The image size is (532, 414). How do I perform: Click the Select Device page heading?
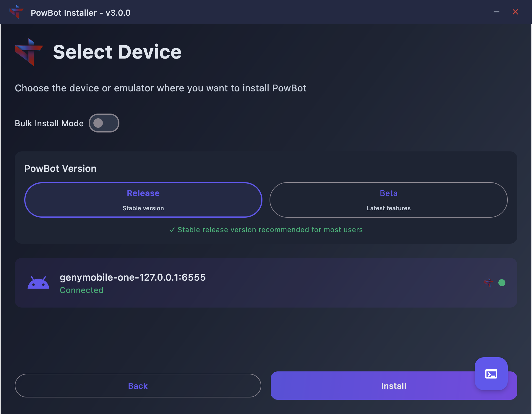[117, 52]
